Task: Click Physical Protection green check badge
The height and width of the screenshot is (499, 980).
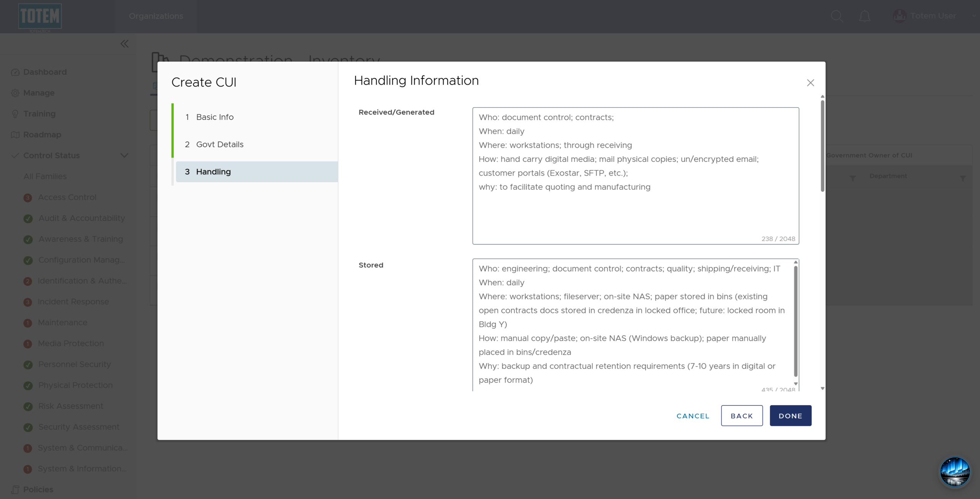Action: click(x=28, y=385)
